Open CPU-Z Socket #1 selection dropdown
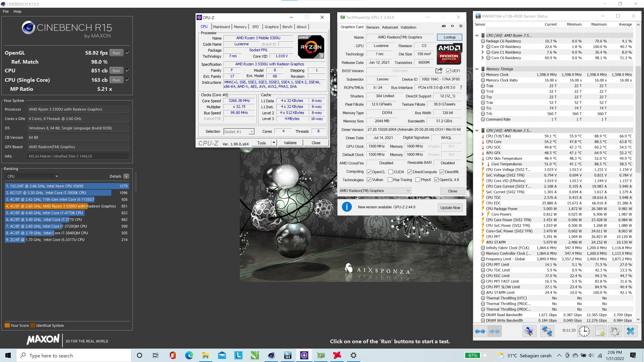Viewport: 644px width, 362px height. 239,132
